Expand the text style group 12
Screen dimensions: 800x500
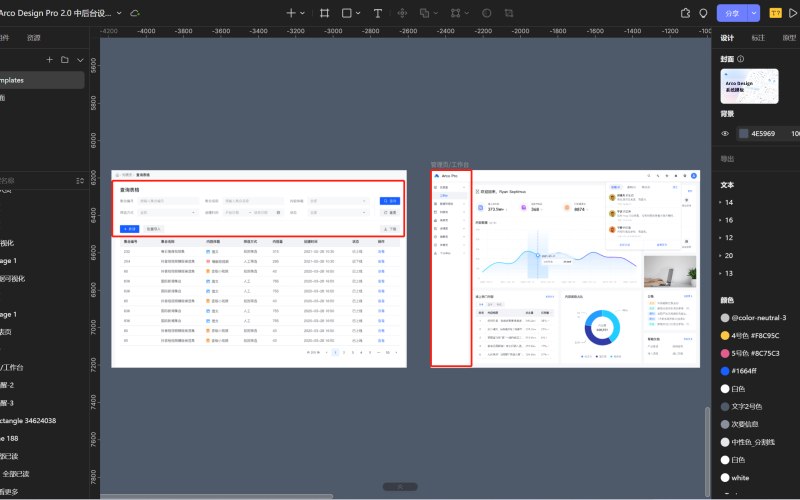pyautogui.click(x=720, y=238)
